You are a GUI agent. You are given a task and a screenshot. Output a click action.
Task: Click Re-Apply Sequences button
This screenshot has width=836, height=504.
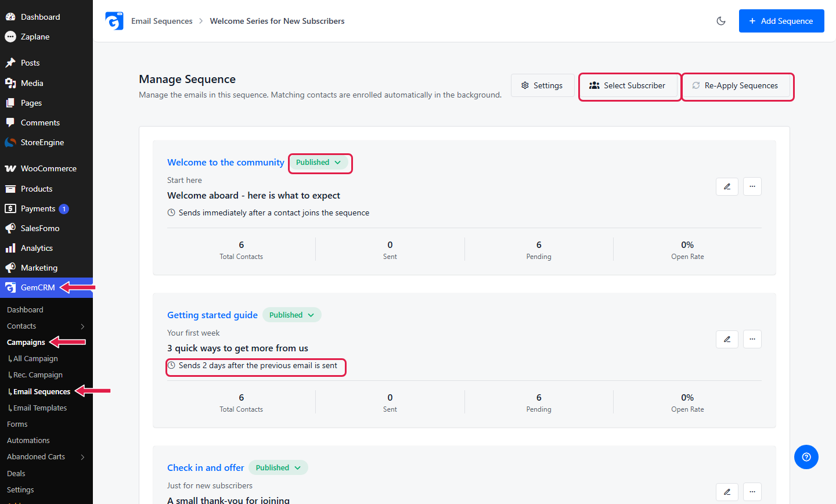tap(735, 85)
